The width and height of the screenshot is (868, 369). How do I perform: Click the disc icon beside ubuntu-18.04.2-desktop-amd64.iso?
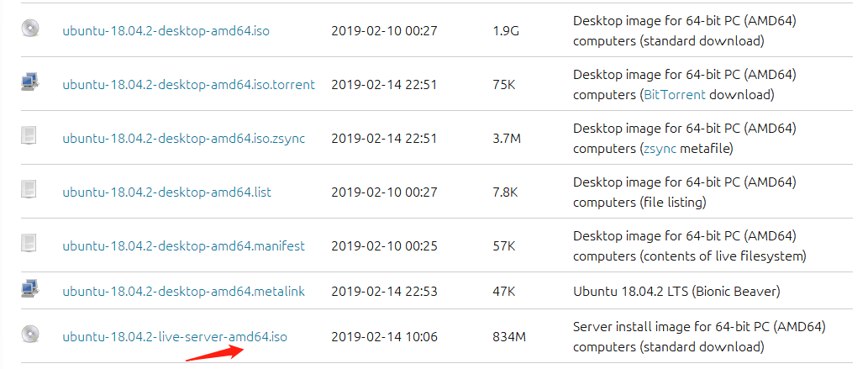coord(30,29)
